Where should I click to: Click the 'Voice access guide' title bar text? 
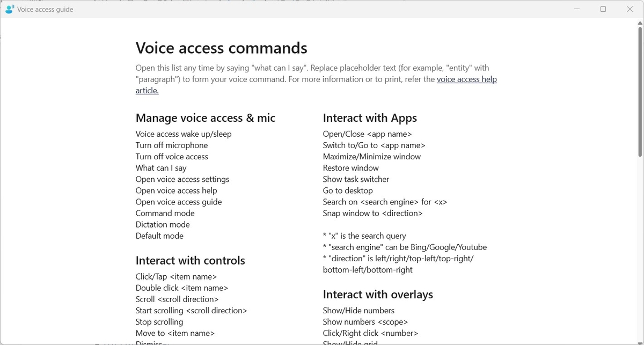44,9
